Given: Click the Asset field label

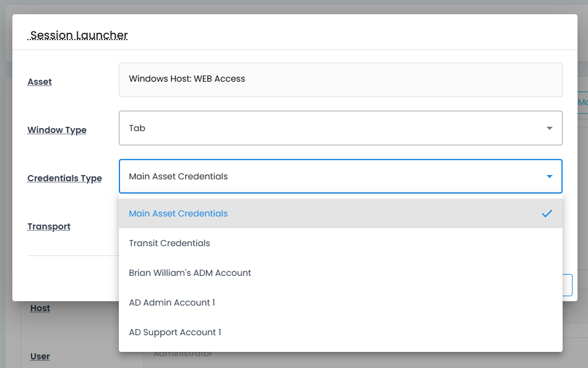Looking at the screenshot, I should coord(40,82).
